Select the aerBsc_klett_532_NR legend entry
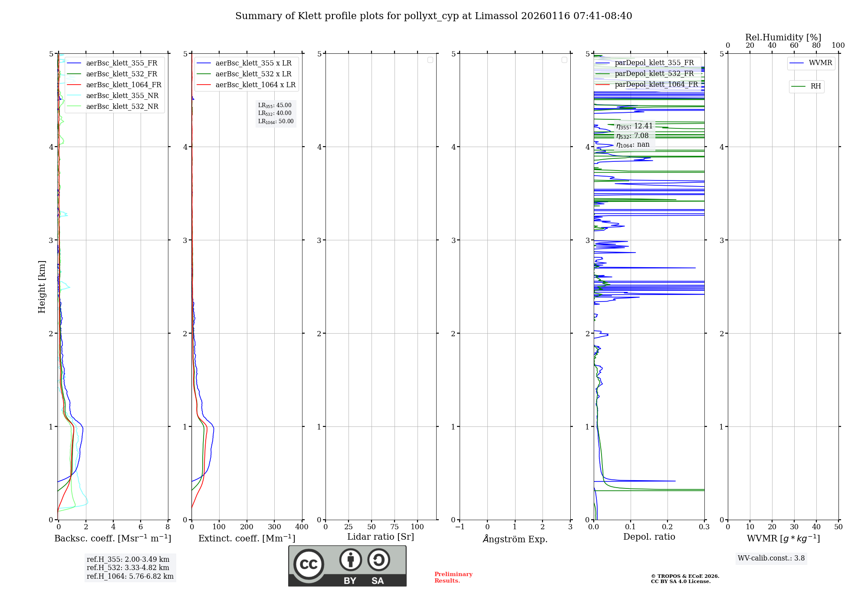Screen dimensions: 868x590 point(122,107)
